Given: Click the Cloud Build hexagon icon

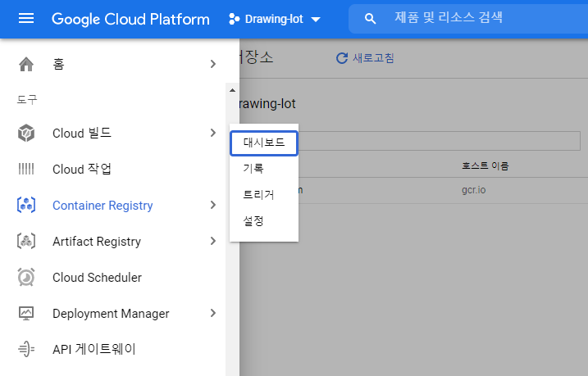Looking at the screenshot, I should pos(26,133).
